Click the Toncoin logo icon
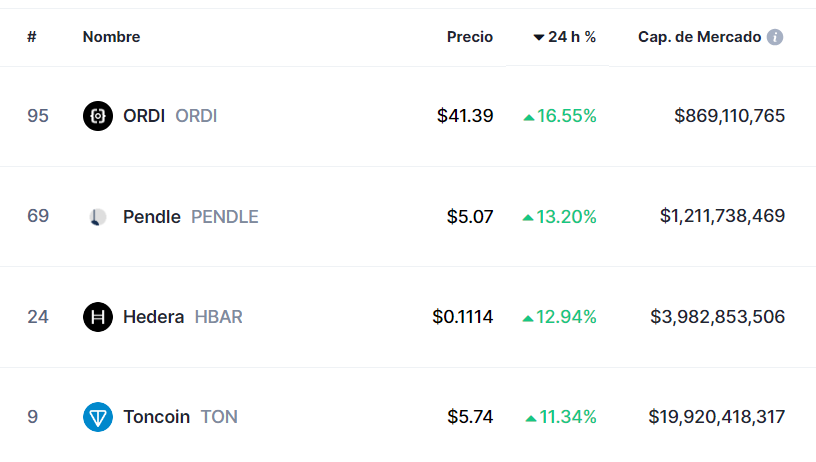 [98, 417]
